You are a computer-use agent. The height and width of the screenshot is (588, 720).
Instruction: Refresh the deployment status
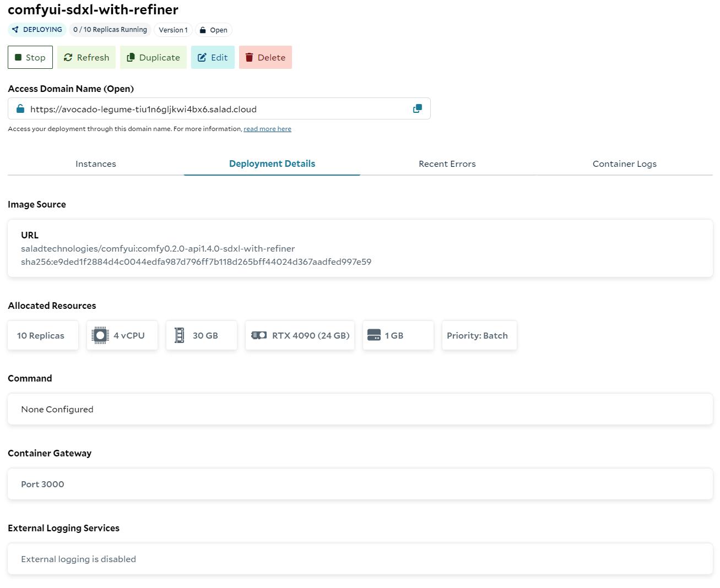pos(86,57)
